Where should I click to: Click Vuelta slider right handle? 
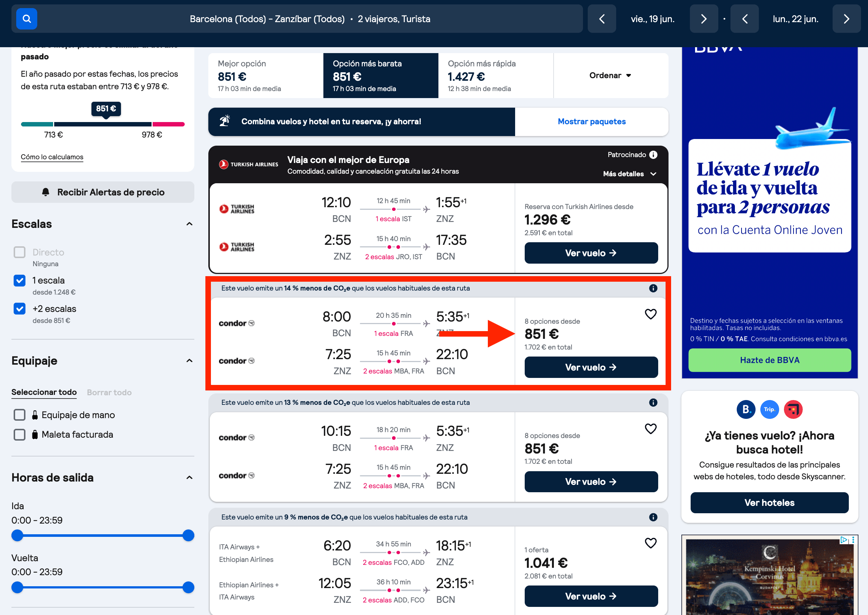188,587
